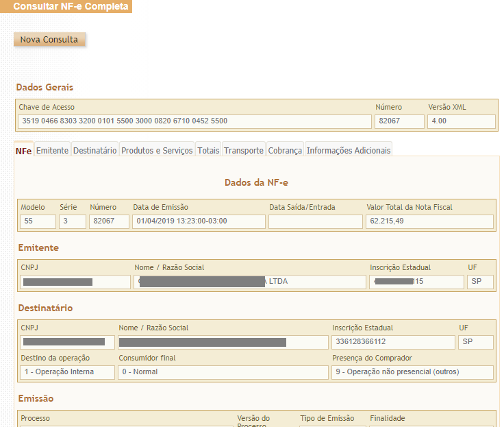Click the Nova Consulta button
Viewport: 504px width, 427px height.
coord(49,40)
